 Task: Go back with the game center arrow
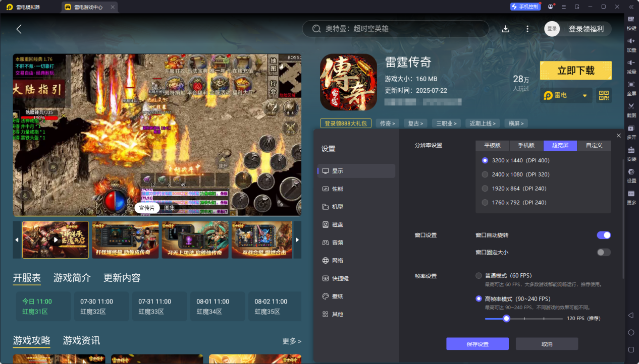click(19, 29)
